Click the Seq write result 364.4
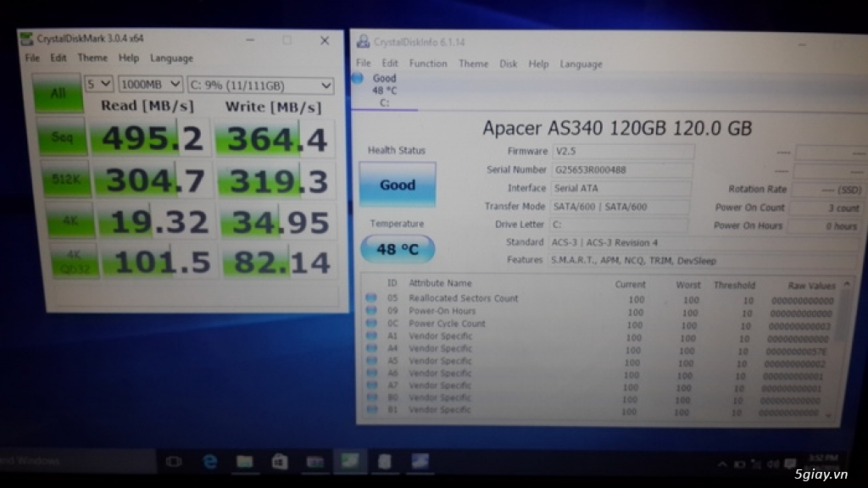The width and height of the screenshot is (868, 488). 275,138
